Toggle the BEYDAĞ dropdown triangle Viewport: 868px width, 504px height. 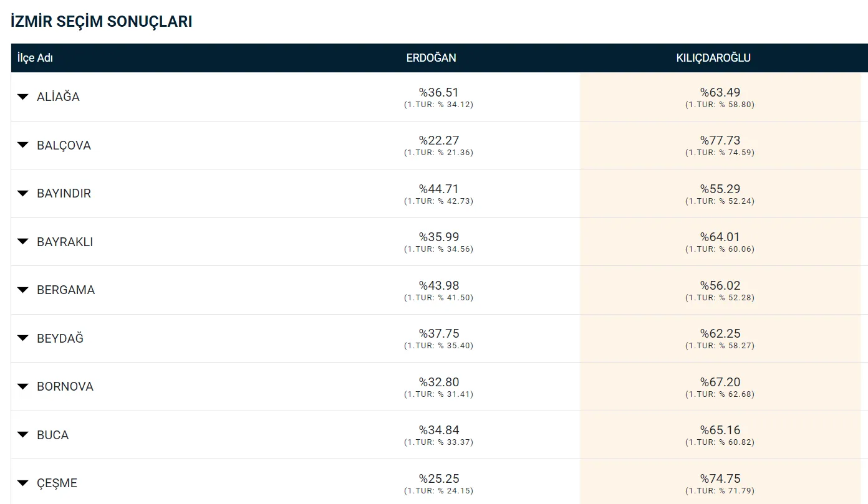[x=23, y=338]
